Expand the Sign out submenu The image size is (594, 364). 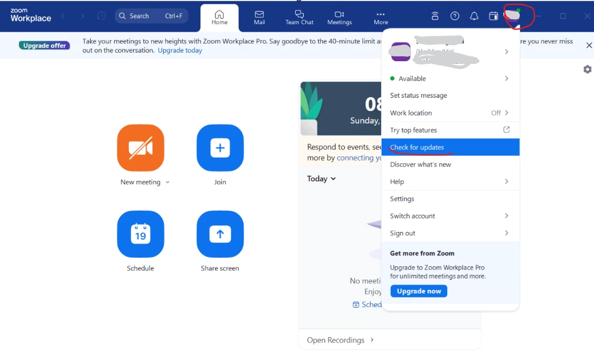click(x=506, y=233)
